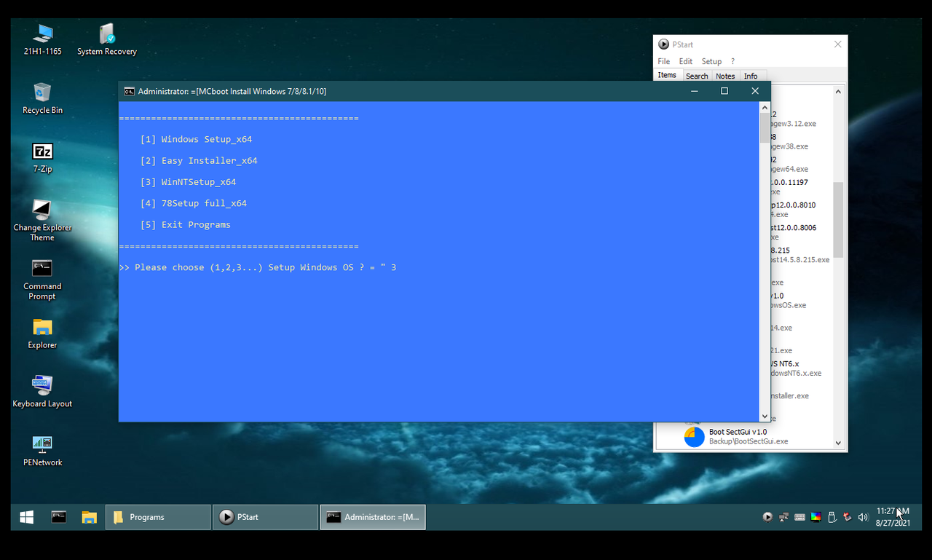Click the volume speaker tray icon

pos(864,517)
